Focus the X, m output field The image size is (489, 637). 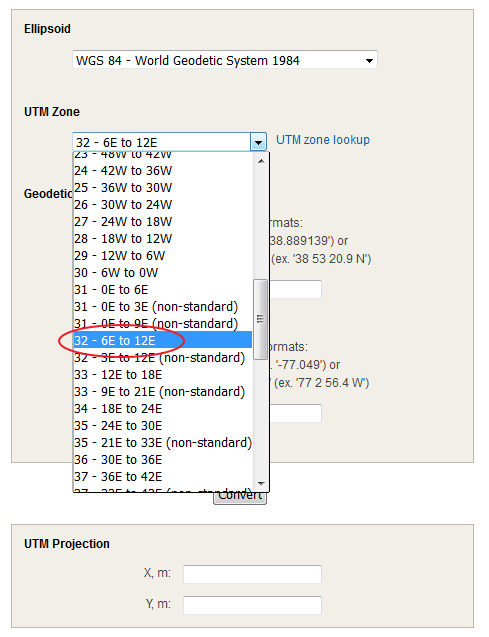click(252, 574)
